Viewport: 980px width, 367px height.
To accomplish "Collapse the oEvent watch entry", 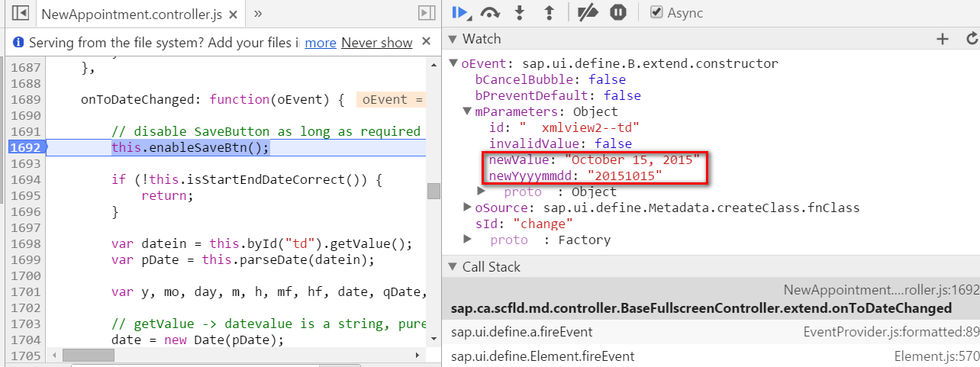I will pyautogui.click(x=453, y=64).
